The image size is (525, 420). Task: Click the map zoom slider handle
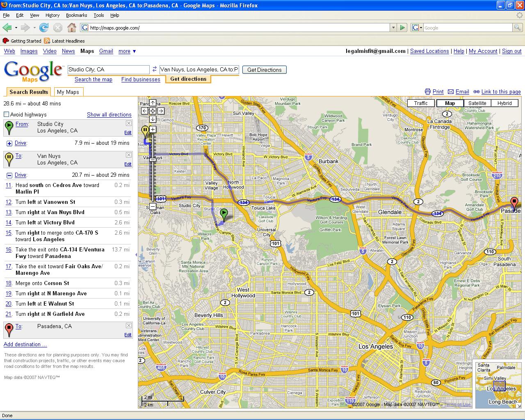(153, 160)
